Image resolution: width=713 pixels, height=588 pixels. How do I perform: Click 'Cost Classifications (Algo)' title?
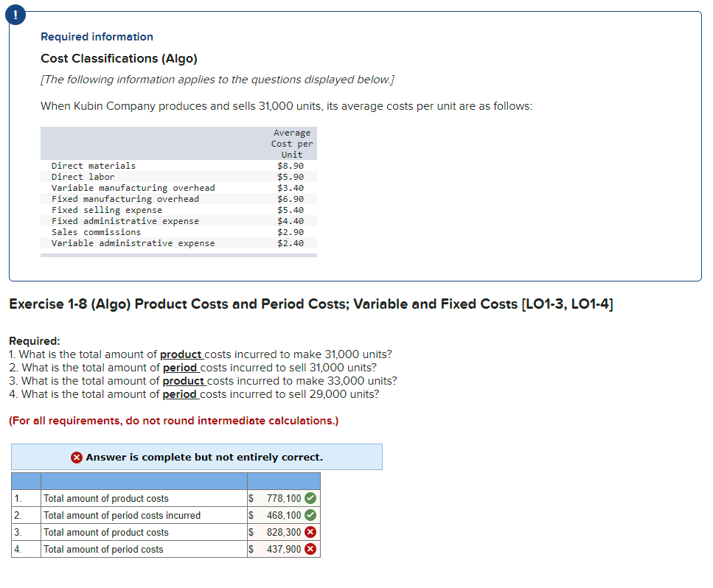119,59
